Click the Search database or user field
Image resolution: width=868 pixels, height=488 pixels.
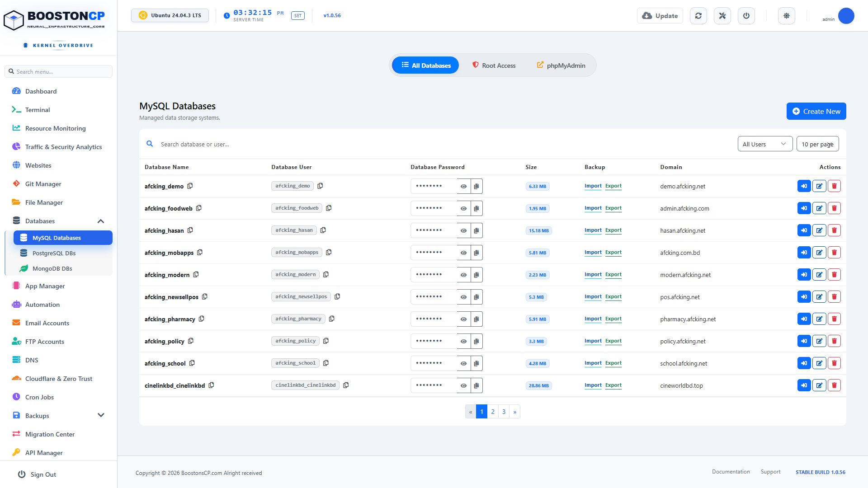click(x=443, y=144)
